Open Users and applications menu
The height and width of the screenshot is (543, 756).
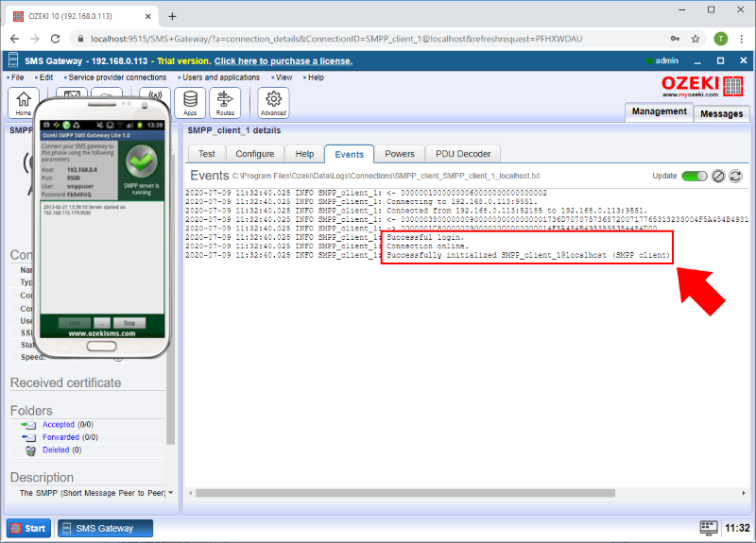tap(219, 77)
